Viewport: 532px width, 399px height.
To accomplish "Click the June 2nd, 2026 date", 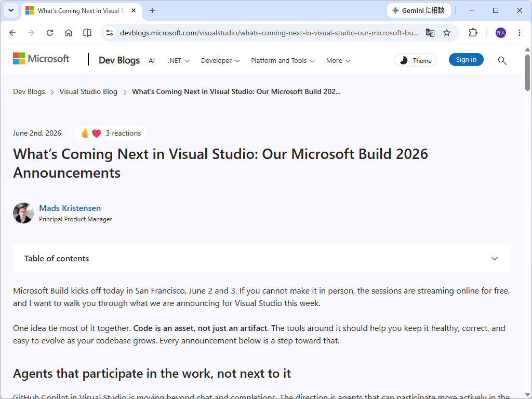I will click(37, 134).
